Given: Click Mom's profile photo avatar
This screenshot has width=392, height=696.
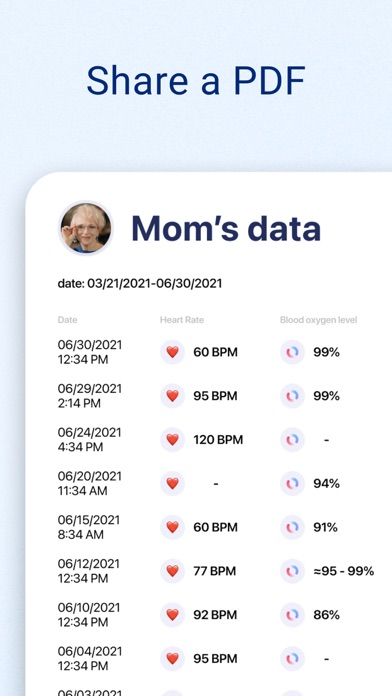Looking at the screenshot, I should [x=86, y=228].
